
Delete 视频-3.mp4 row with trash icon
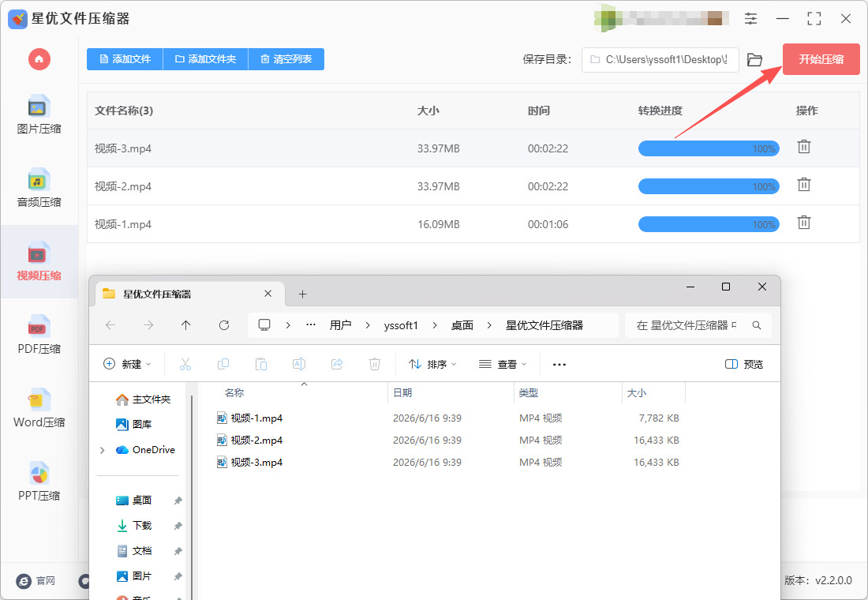[804, 147]
